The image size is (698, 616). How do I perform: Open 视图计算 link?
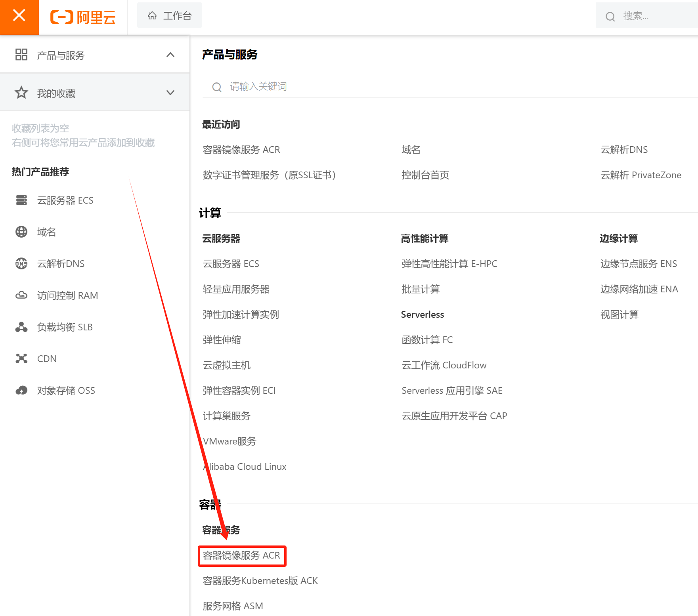[620, 315]
